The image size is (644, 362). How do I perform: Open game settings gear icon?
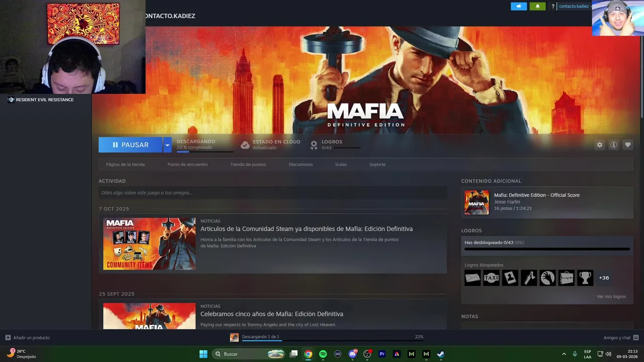tap(600, 145)
